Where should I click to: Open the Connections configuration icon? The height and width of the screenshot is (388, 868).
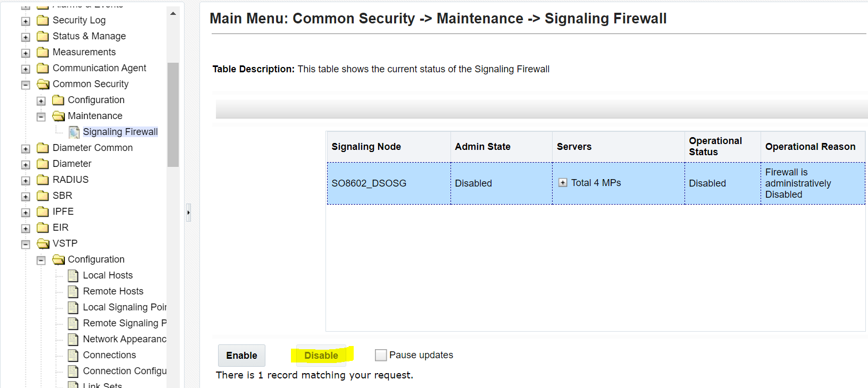[x=72, y=355]
